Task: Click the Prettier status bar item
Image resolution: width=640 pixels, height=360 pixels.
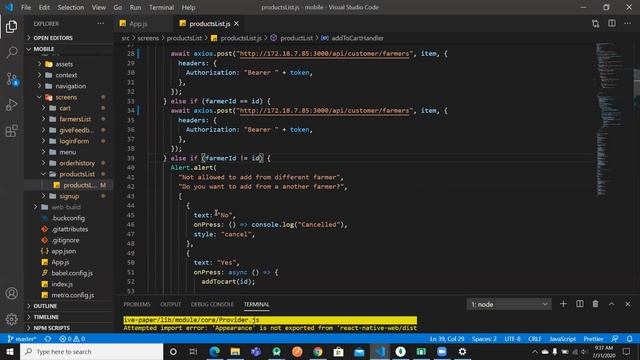Action: coord(593,339)
